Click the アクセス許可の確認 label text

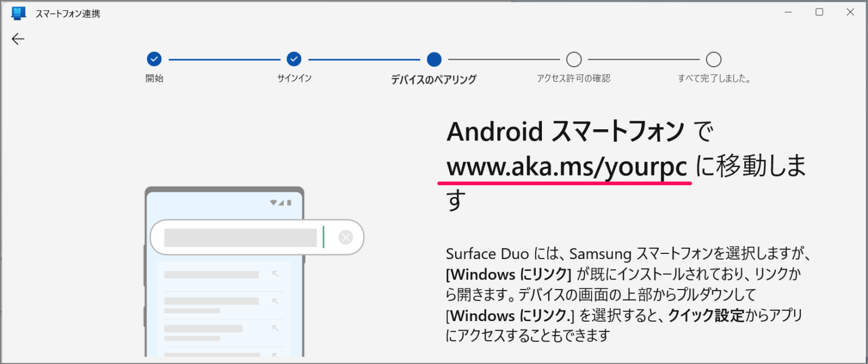(574, 78)
